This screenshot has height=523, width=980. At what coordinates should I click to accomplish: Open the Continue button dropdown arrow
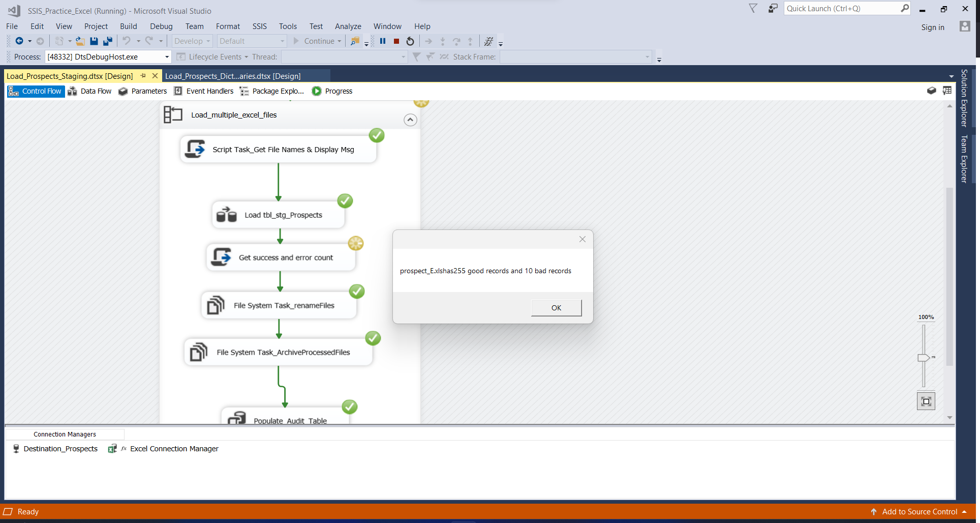339,41
